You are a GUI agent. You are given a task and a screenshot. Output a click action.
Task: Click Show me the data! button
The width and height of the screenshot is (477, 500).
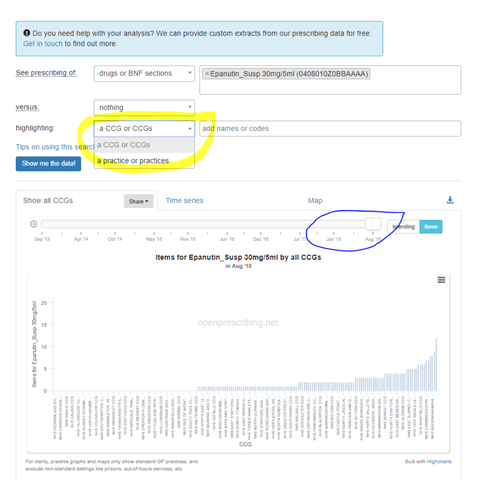click(x=48, y=164)
